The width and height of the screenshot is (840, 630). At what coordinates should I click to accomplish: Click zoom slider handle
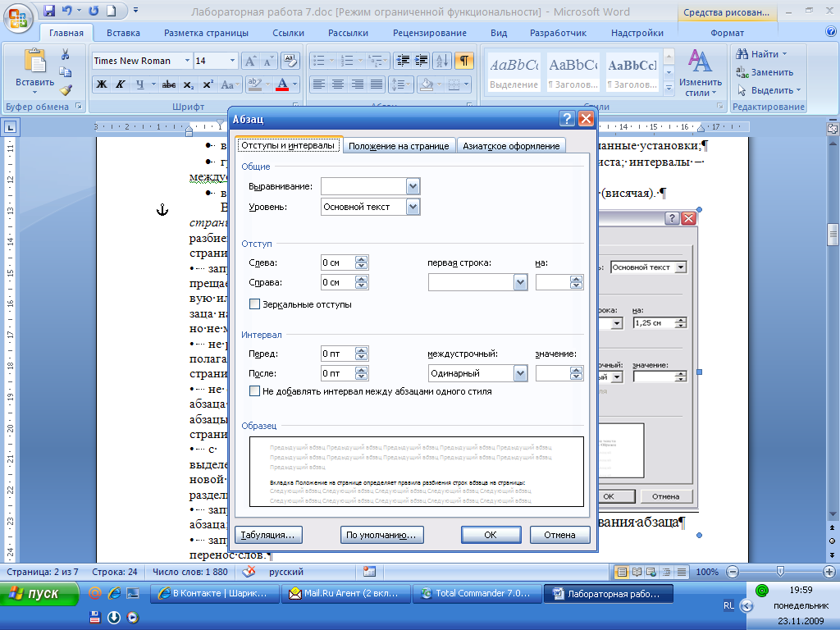pyautogui.click(x=781, y=572)
